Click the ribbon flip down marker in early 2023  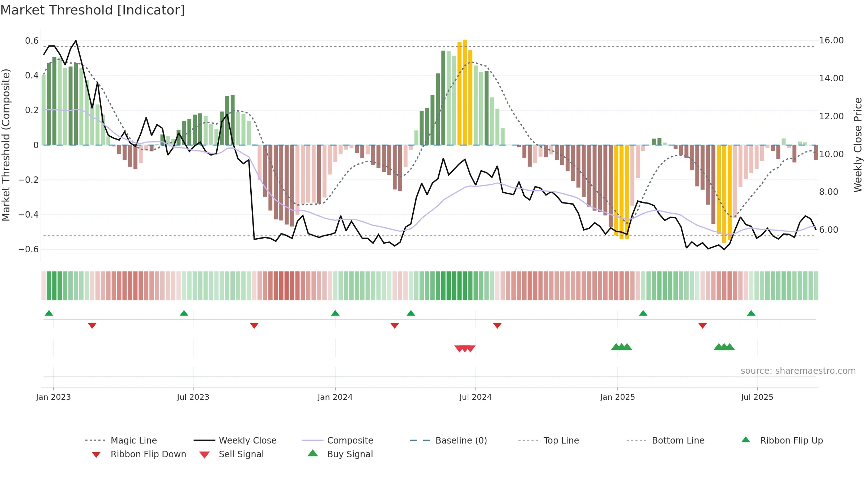pyautogui.click(x=92, y=326)
